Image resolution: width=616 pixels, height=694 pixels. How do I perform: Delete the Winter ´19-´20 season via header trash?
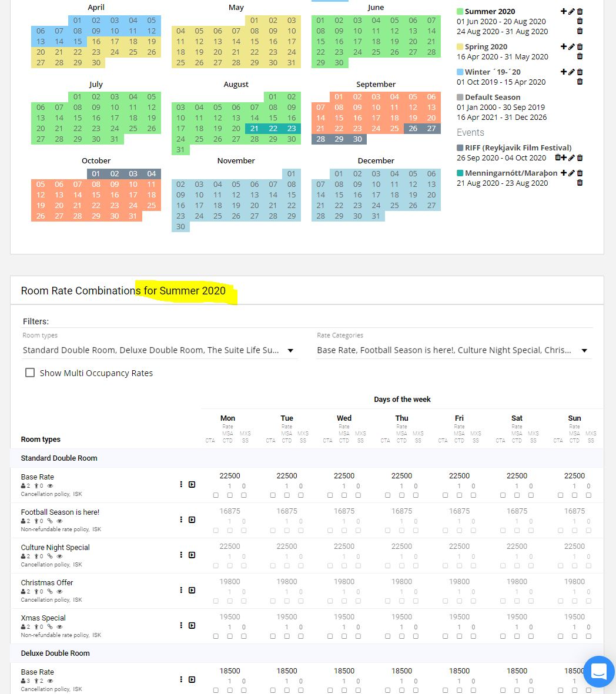pos(580,72)
